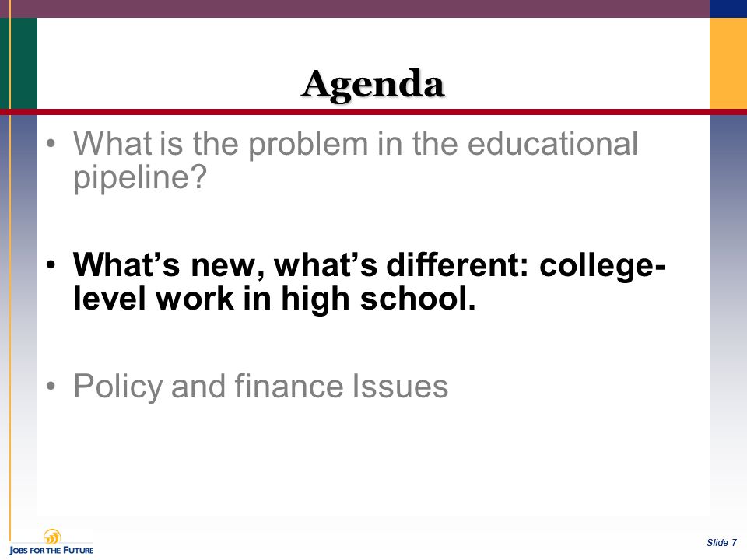
Task: Click the red horizontal divider line
Action: coord(373,112)
